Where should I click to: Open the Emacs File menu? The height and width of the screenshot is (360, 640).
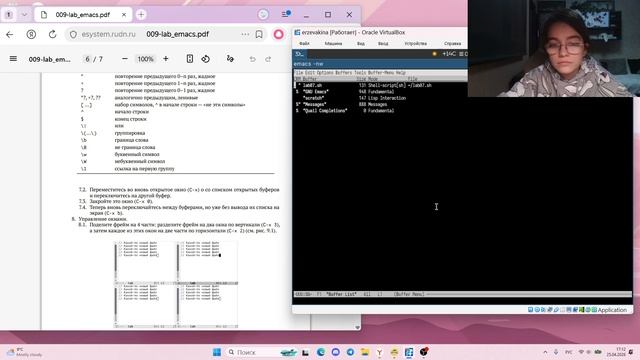pos(298,73)
